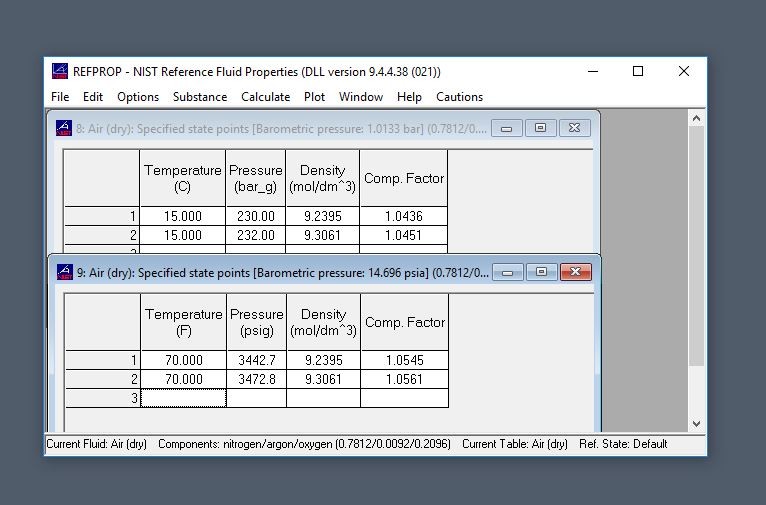Viewport: 766px width, 505px height.
Task: Select the 3472.8 pressure cell
Action: (x=256, y=379)
